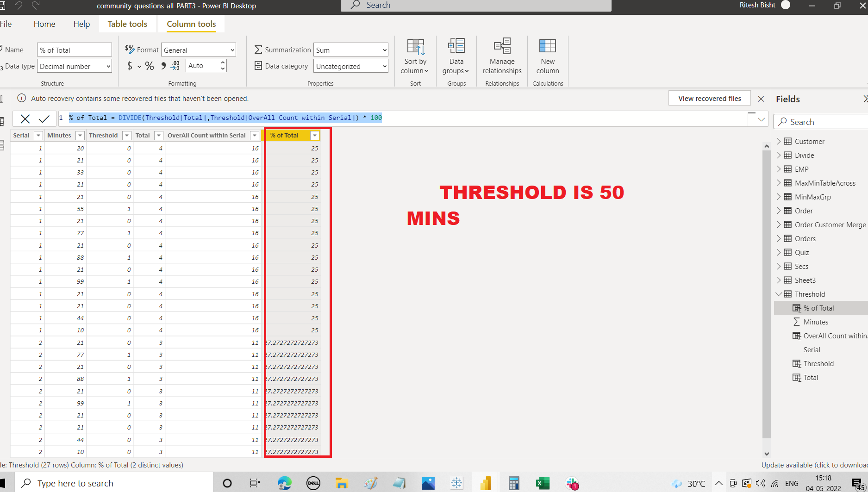Click the Fields pane Search box

821,122
